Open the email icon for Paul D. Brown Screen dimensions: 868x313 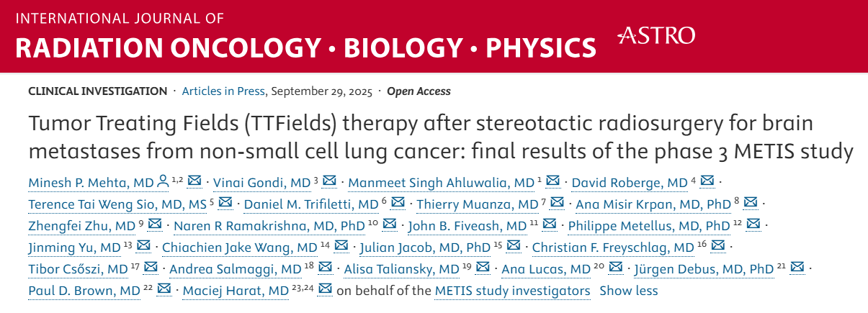click(164, 290)
